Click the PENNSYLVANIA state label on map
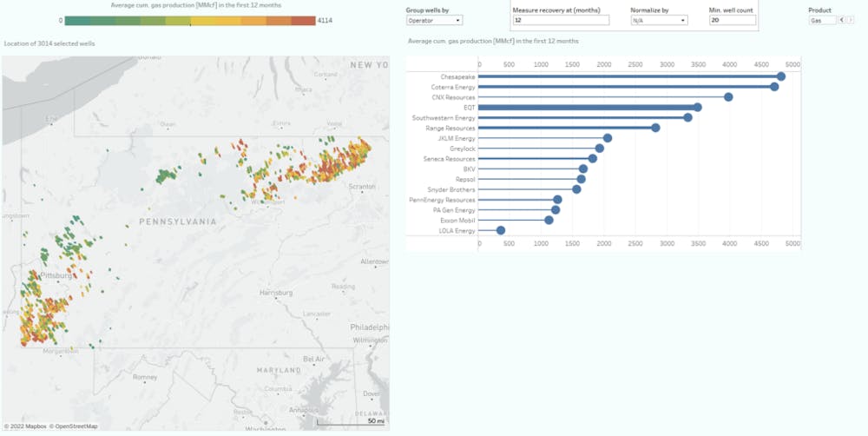 [x=178, y=221]
